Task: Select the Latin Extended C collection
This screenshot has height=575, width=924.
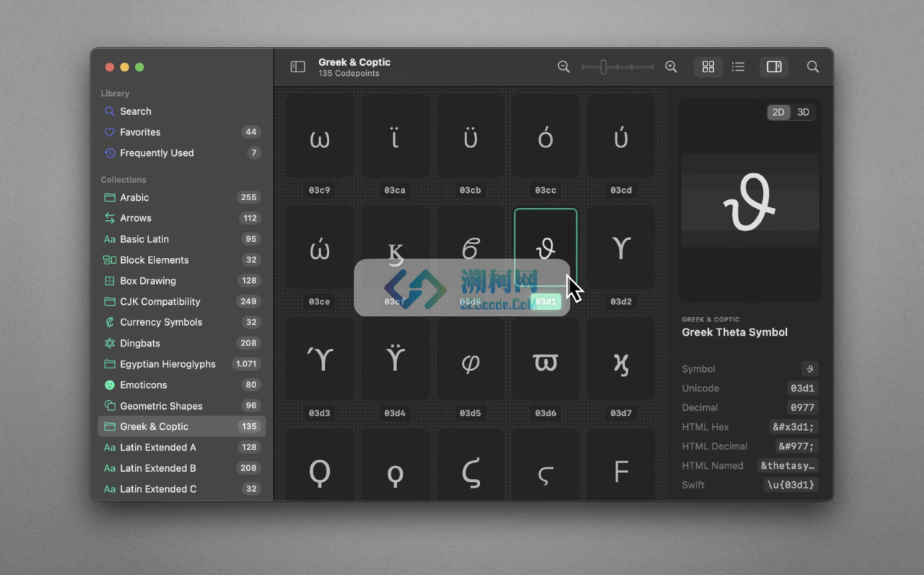Action: point(181,489)
